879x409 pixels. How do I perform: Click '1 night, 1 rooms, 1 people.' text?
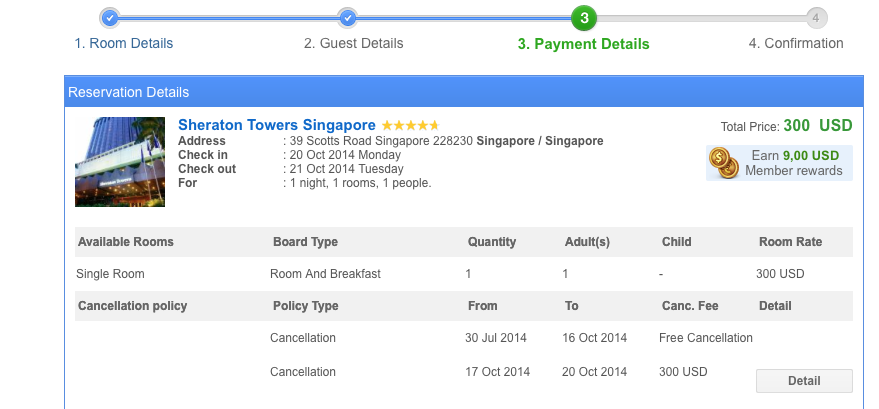coord(360,183)
